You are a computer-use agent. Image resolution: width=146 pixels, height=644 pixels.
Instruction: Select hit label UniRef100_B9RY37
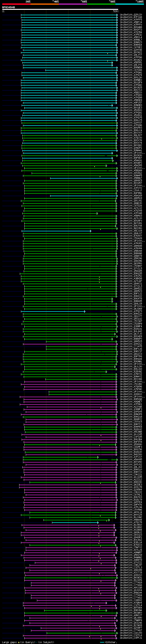click(131, 352)
